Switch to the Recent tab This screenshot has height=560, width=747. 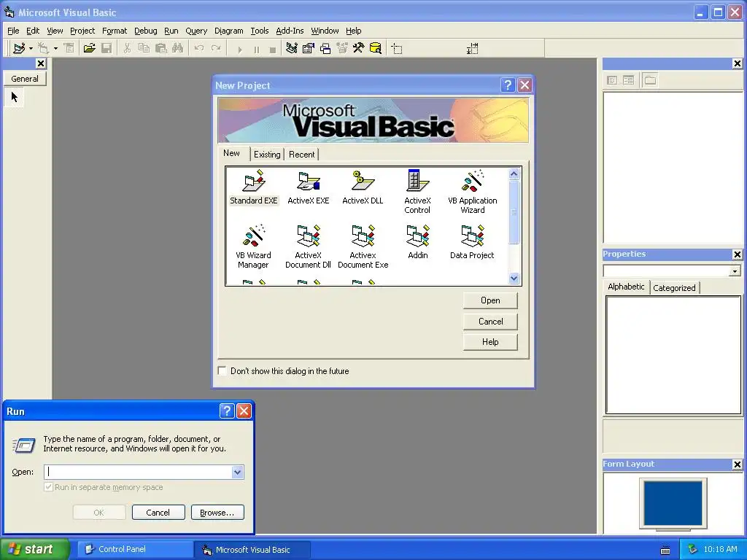pyautogui.click(x=301, y=155)
